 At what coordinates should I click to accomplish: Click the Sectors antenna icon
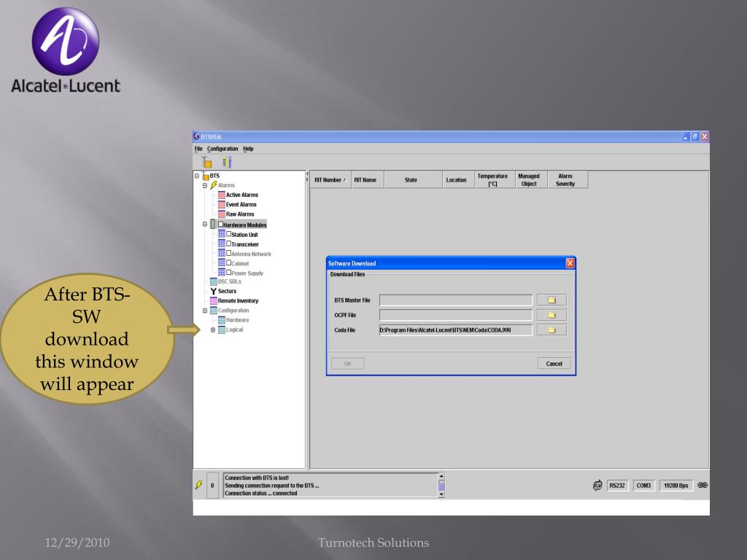[x=214, y=291]
